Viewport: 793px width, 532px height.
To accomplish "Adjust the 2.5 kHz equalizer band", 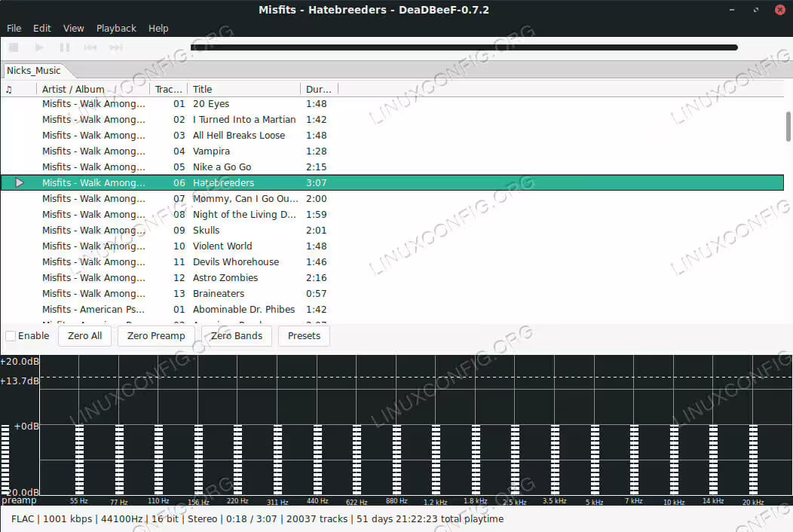I will tap(515, 459).
